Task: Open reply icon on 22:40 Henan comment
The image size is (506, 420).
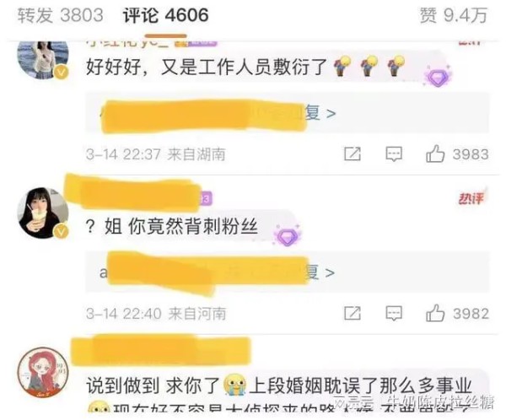Action: tap(394, 313)
